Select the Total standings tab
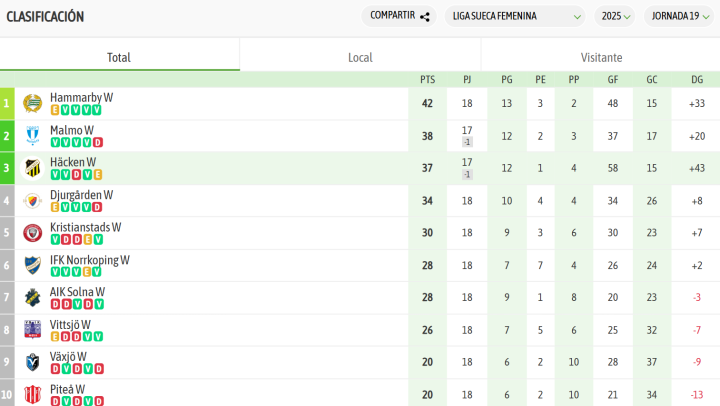This screenshot has height=406, width=720. point(119,57)
